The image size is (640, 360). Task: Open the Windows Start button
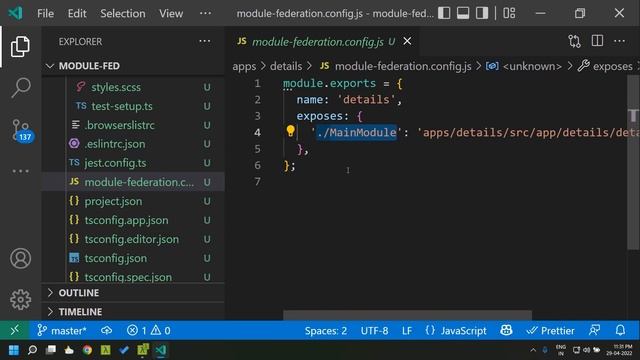(14, 350)
